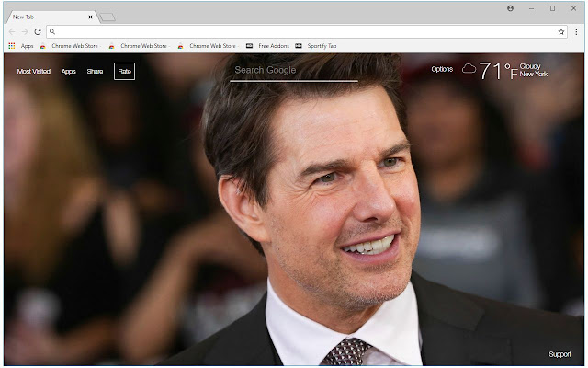
Task: Click the Rate button
Action: 125,72
